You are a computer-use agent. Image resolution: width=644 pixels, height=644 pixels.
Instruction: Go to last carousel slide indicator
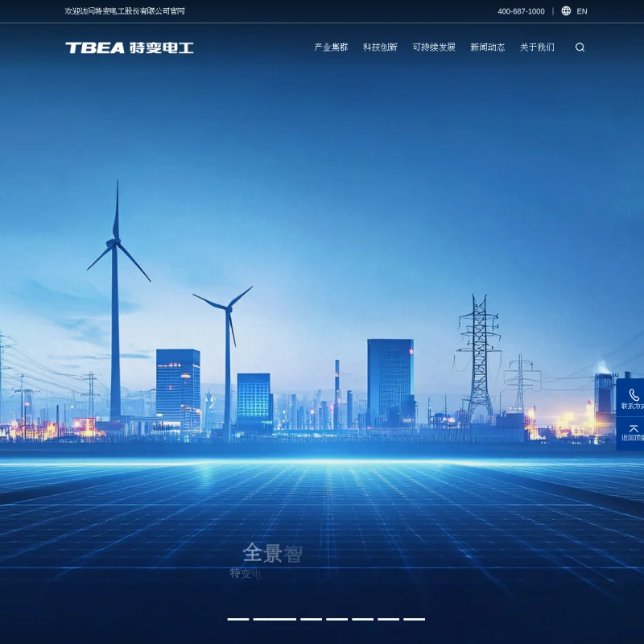(414, 619)
